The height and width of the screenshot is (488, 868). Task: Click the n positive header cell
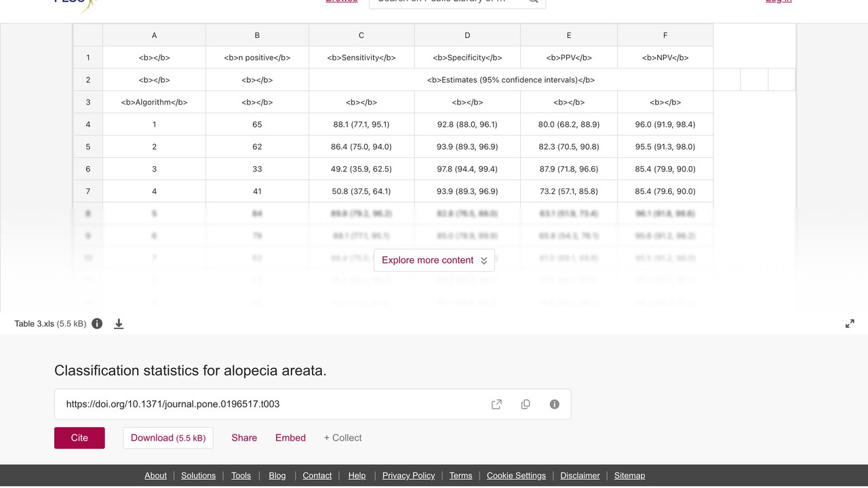(x=257, y=58)
